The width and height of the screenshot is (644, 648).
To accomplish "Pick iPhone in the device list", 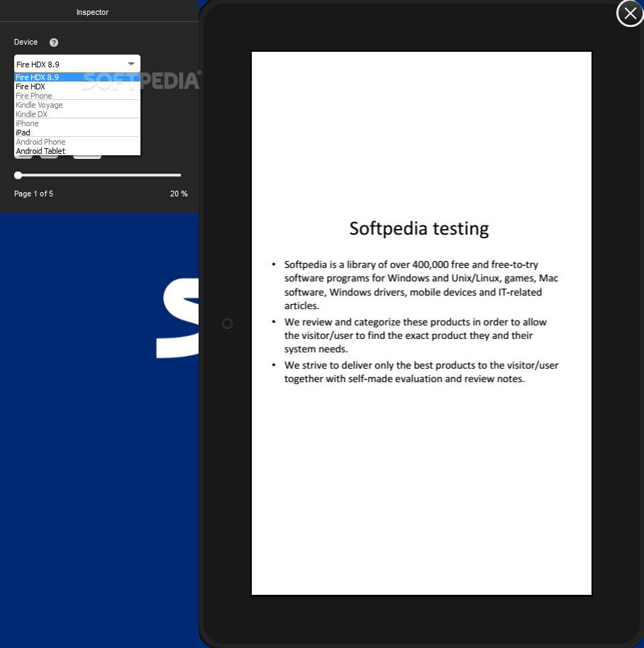I will point(77,123).
